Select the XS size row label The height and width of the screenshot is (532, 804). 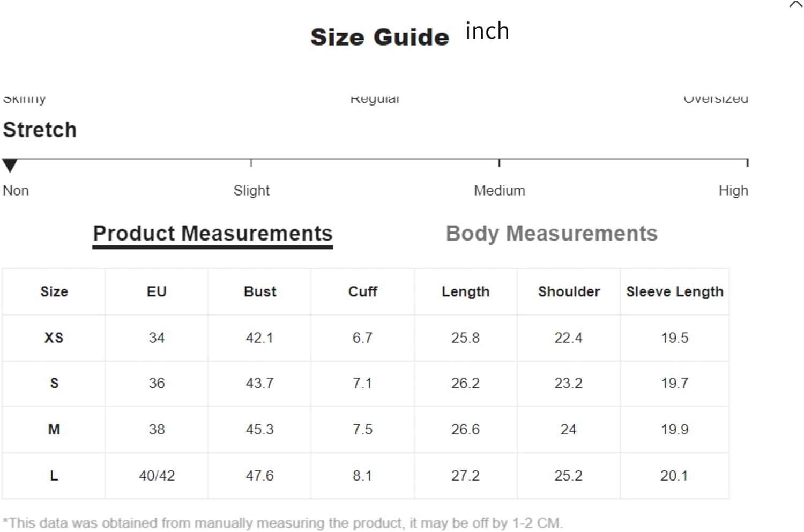(54, 338)
